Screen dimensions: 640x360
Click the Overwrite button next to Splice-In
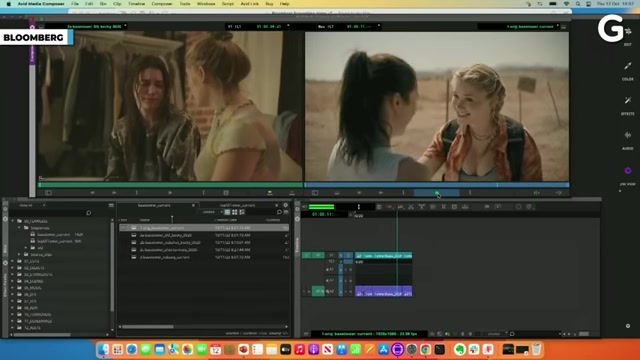click(x=292, y=193)
